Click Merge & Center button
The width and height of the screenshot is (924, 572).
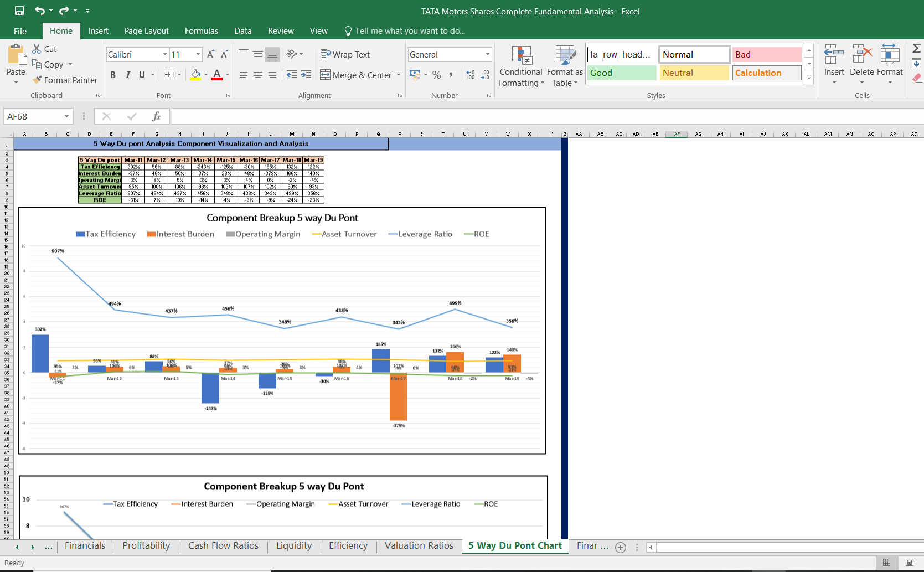[356, 75]
